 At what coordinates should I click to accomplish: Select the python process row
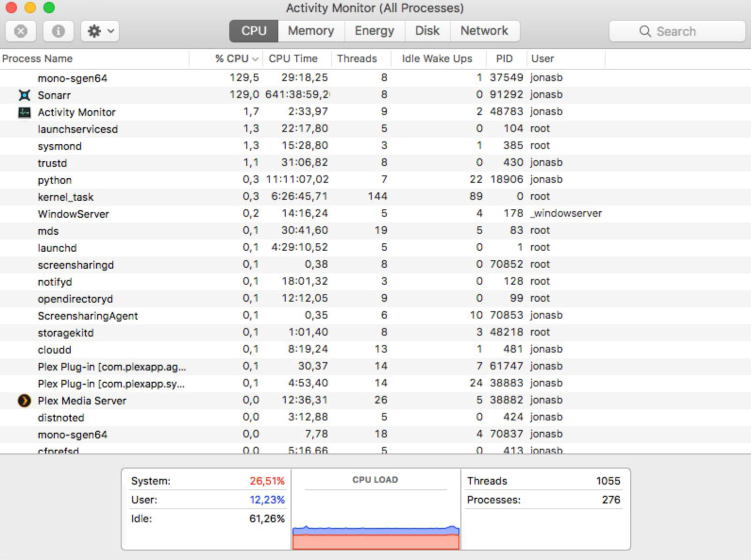[x=375, y=180]
